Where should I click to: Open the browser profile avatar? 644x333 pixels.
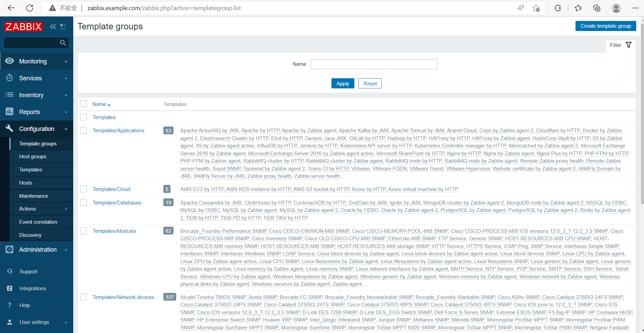pyautogui.click(x=616, y=8)
